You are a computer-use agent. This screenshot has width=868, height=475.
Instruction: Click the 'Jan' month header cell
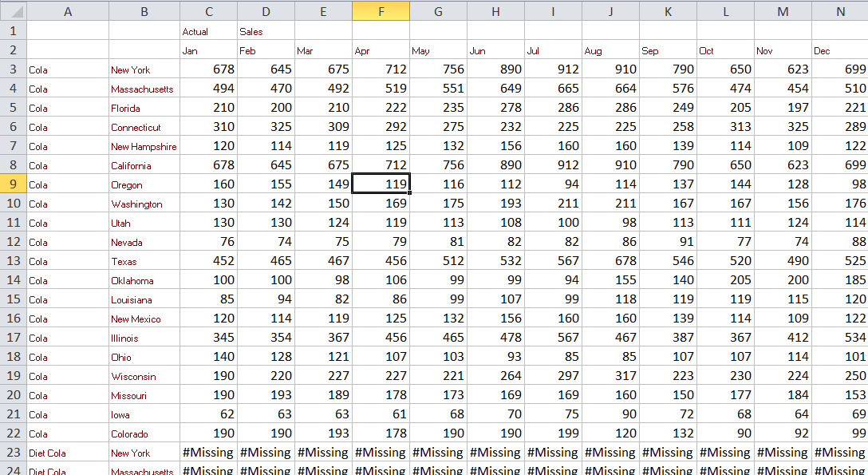click(209, 49)
